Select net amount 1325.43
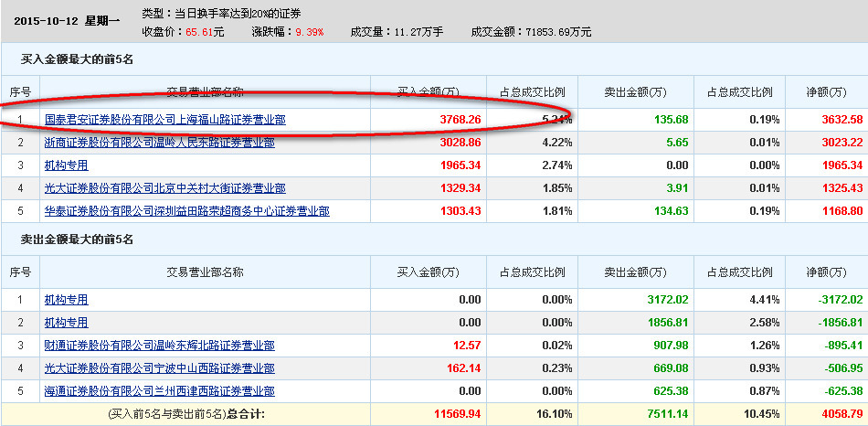868x426 pixels. (x=842, y=188)
